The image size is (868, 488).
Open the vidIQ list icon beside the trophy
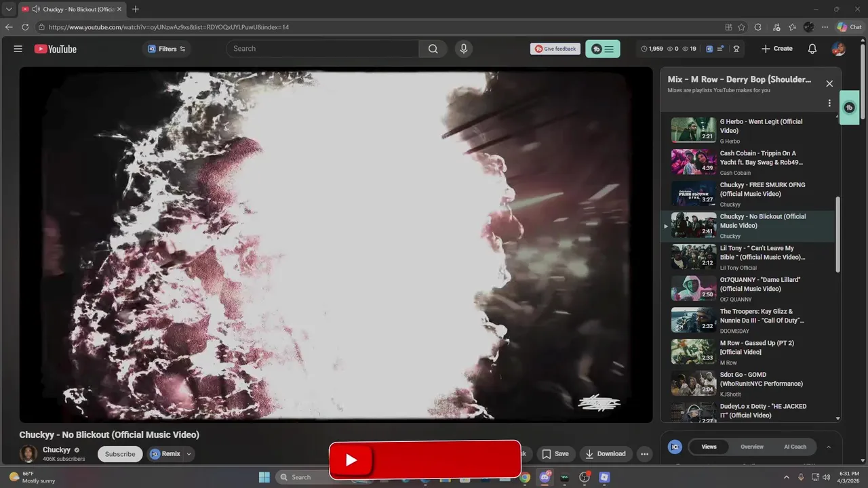720,49
